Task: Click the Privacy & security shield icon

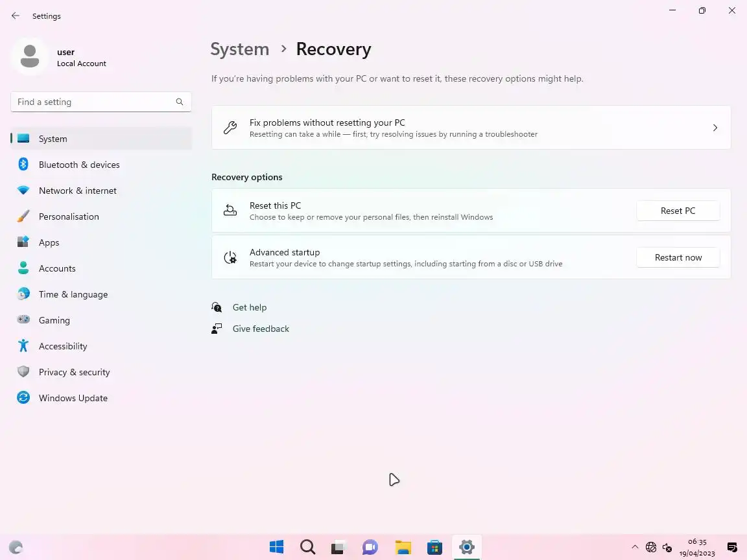Action: (23, 371)
